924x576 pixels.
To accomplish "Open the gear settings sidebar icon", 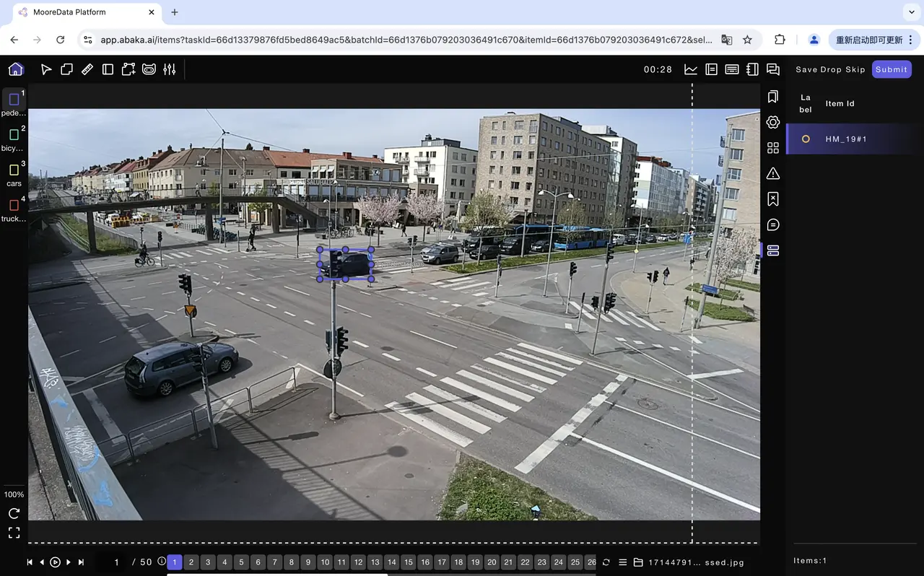I will 773,122.
